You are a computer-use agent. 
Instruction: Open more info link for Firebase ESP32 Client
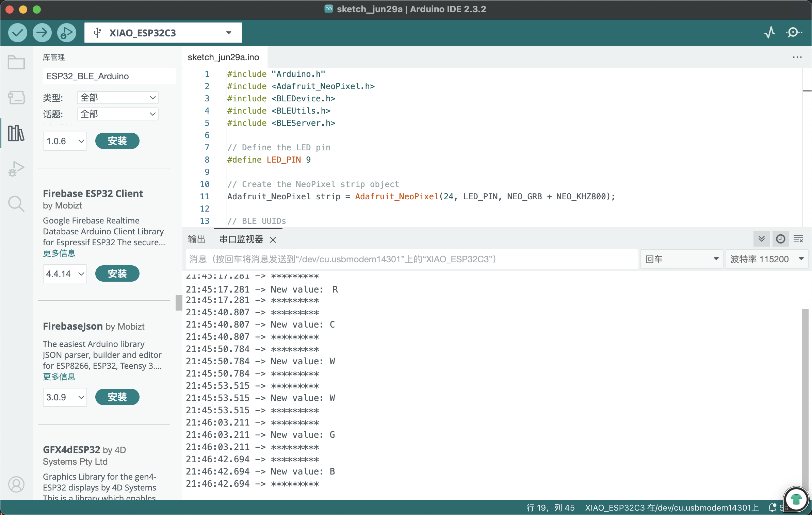coord(59,253)
